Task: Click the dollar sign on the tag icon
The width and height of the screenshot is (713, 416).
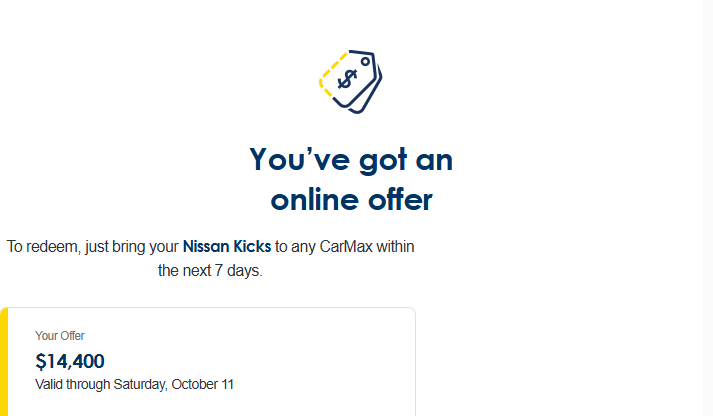Action: (348, 79)
